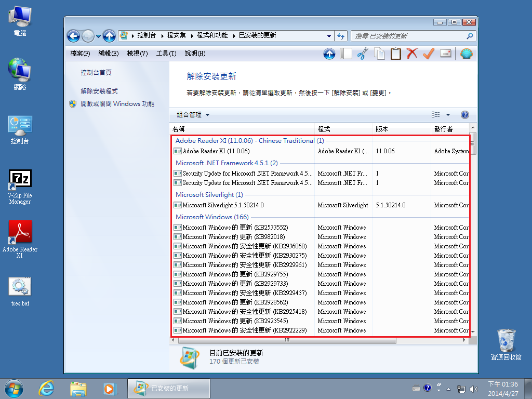Refresh the installed updates view
Viewport: 532px width, 399px height.
tap(341, 36)
